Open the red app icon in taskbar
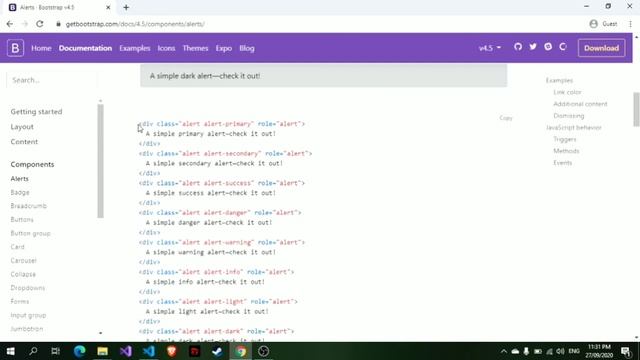 tap(195, 351)
